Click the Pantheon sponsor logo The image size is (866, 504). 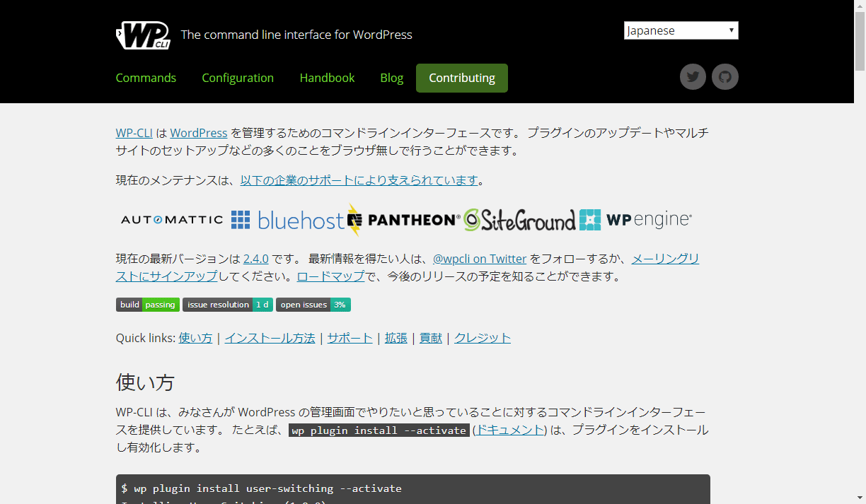click(x=403, y=220)
